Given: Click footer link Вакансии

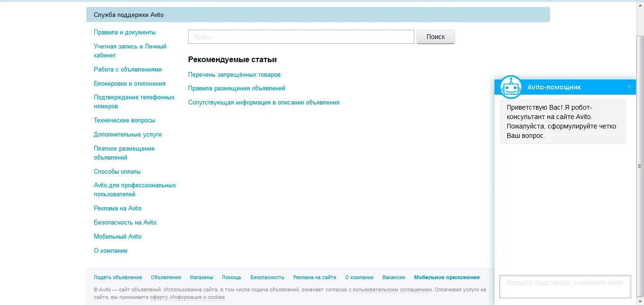Looking at the screenshot, I should point(394,278).
